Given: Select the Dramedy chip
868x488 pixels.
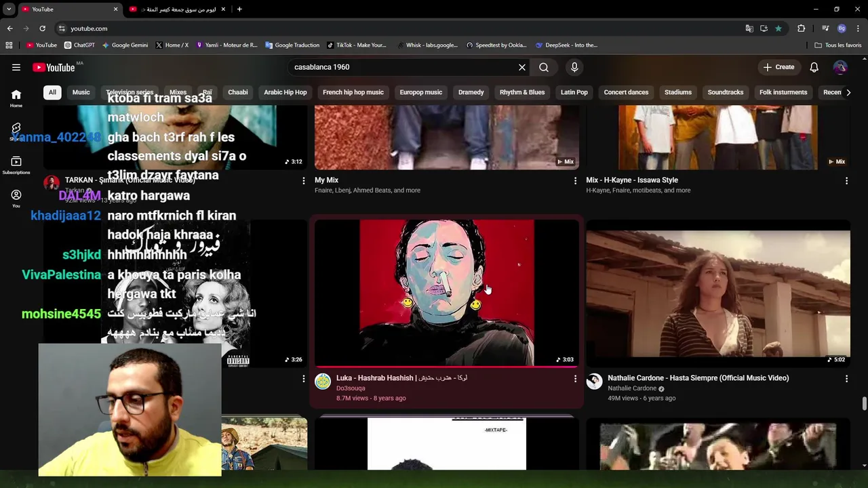Looking at the screenshot, I should 471,92.
